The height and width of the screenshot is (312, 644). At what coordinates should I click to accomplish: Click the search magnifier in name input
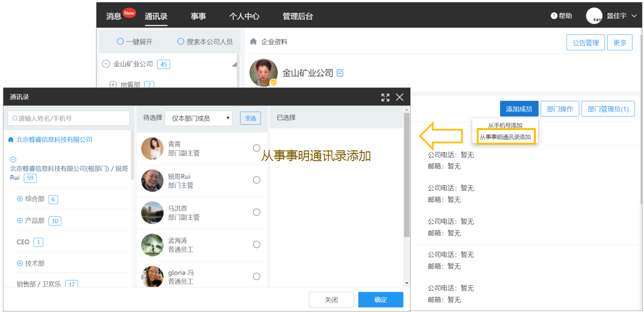click(16, 118)
